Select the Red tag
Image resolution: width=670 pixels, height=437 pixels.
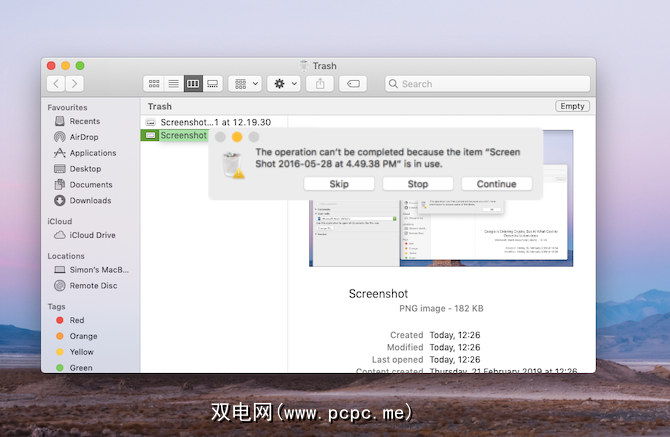tap(77, 321)
